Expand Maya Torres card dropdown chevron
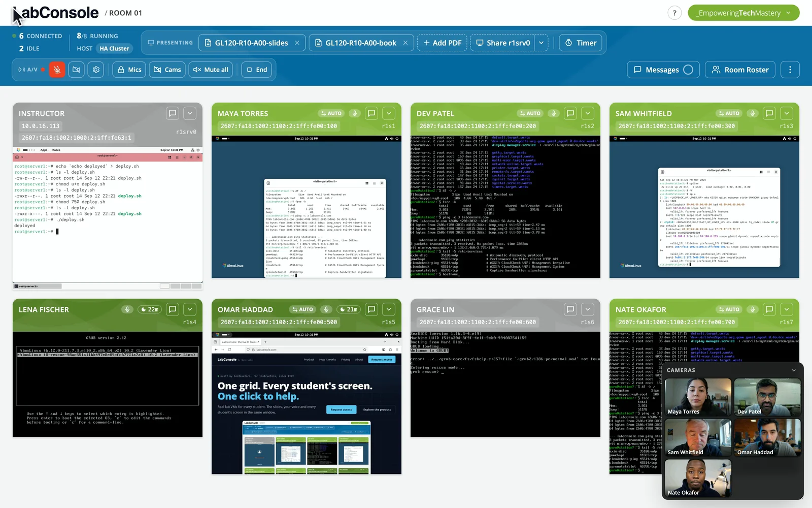812x508 pixels. click(x=389, y=113)
